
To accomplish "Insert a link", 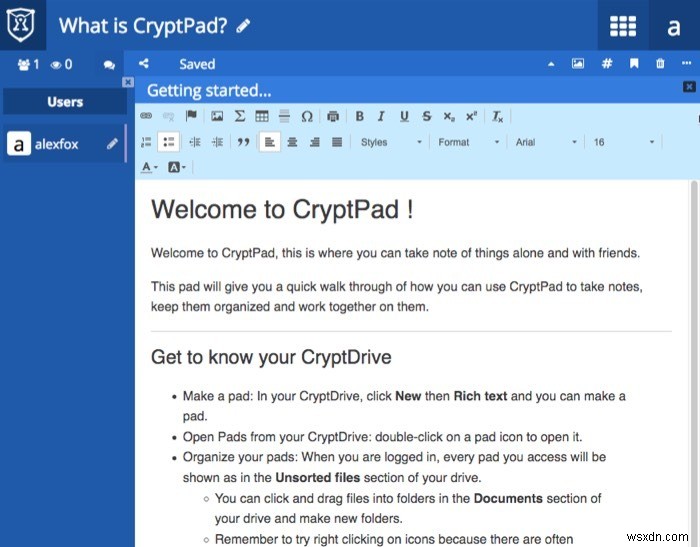I will coord(146,116).
